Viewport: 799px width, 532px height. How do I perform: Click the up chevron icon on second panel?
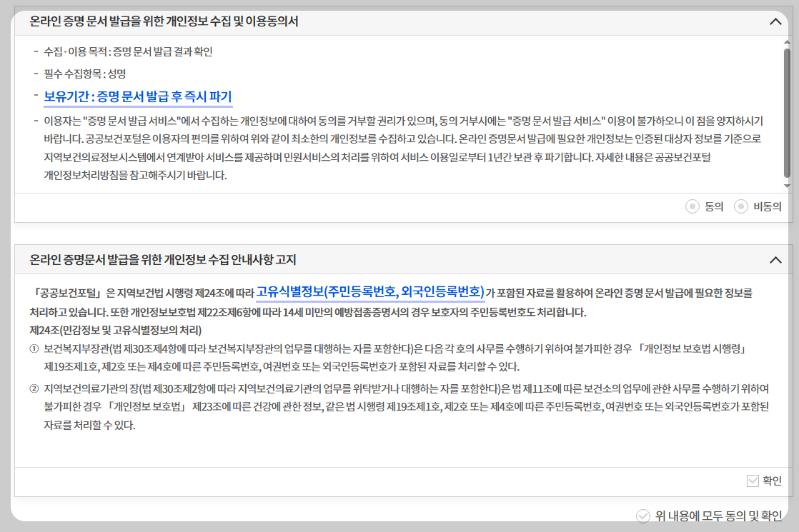[x=775, y=261]
